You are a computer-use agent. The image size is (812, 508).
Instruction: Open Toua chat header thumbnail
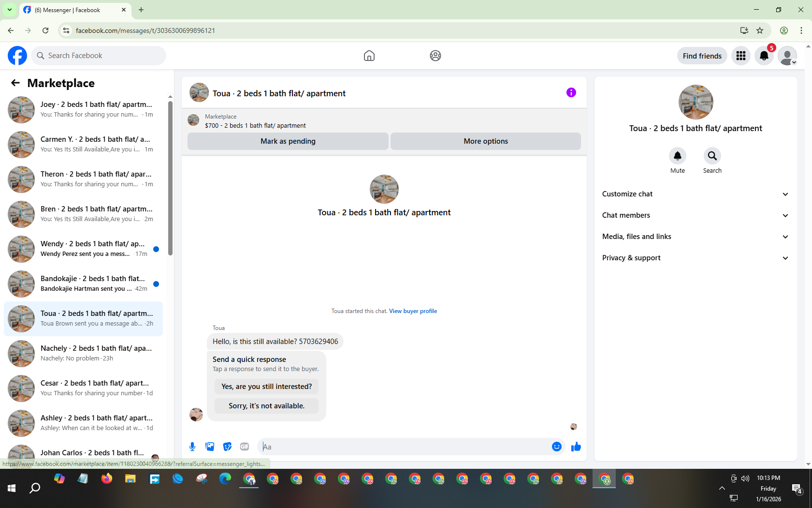pyautogui.click(x=199, y=92)
